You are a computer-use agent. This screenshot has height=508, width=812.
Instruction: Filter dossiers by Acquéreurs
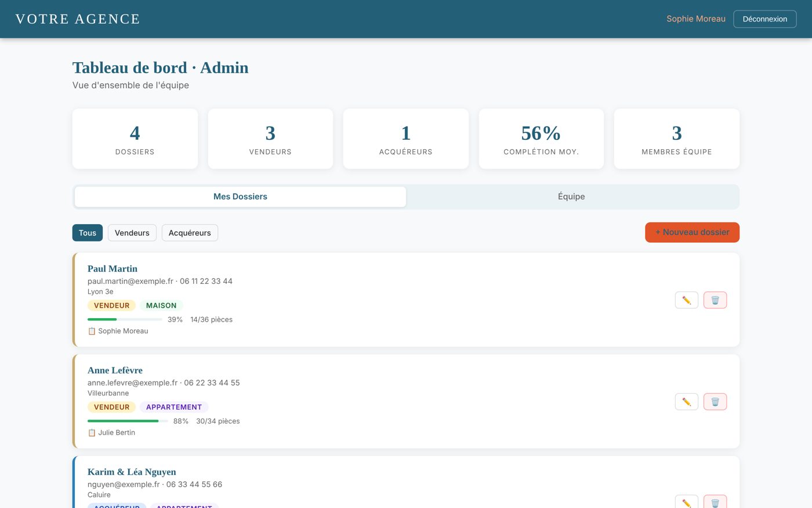[190, 233]
